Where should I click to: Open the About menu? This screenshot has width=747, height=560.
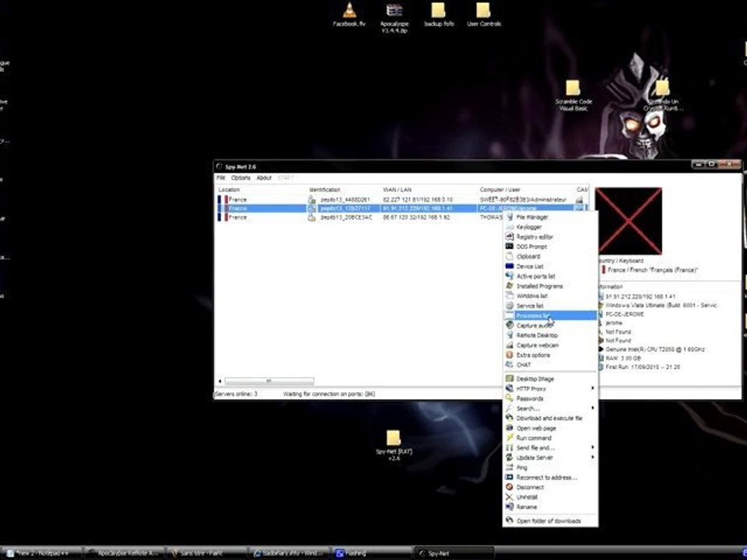click(264, 177)
